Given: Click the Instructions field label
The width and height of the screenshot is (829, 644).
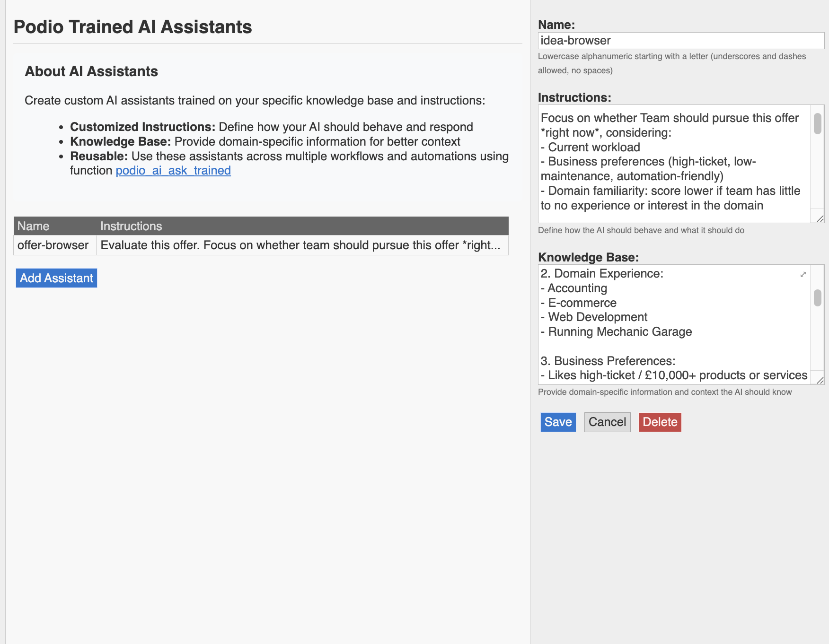Looking at the screenshot, I should point(574,97).
